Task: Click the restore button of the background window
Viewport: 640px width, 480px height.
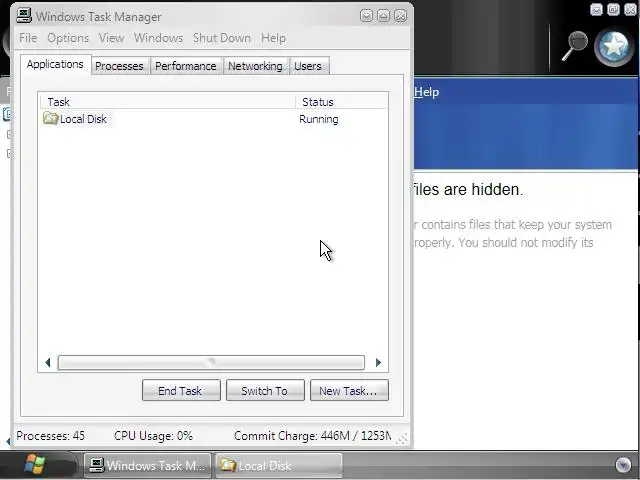Action: coord(613,9)
